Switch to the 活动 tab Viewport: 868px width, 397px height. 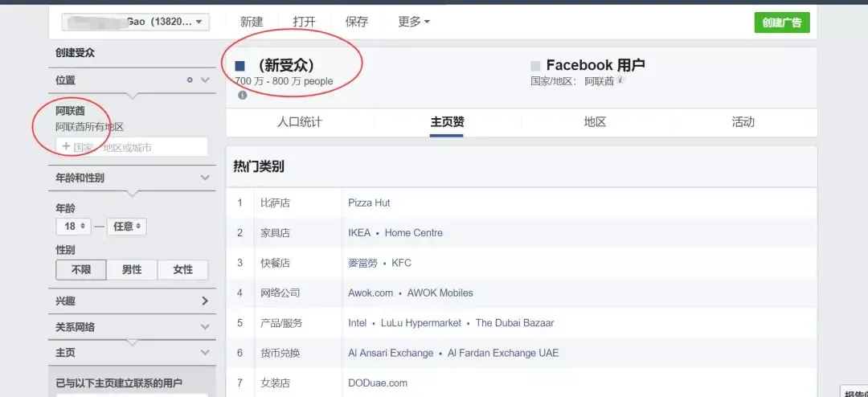(x=743, y=122)
